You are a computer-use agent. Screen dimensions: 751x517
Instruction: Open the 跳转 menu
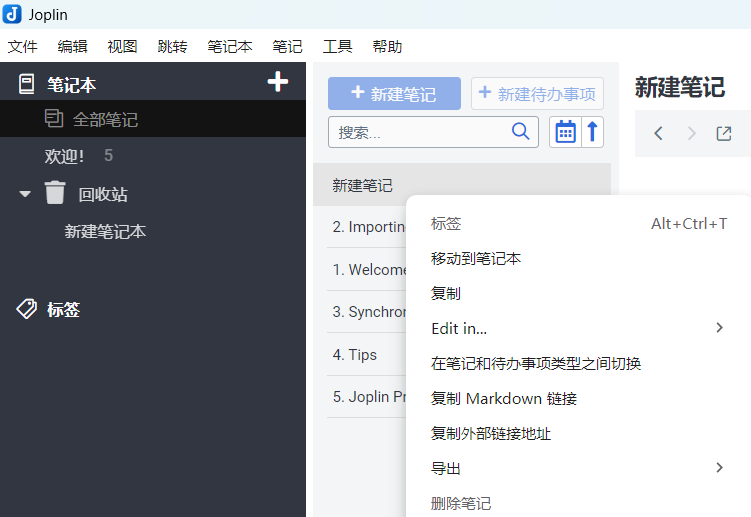pos(172,46)
